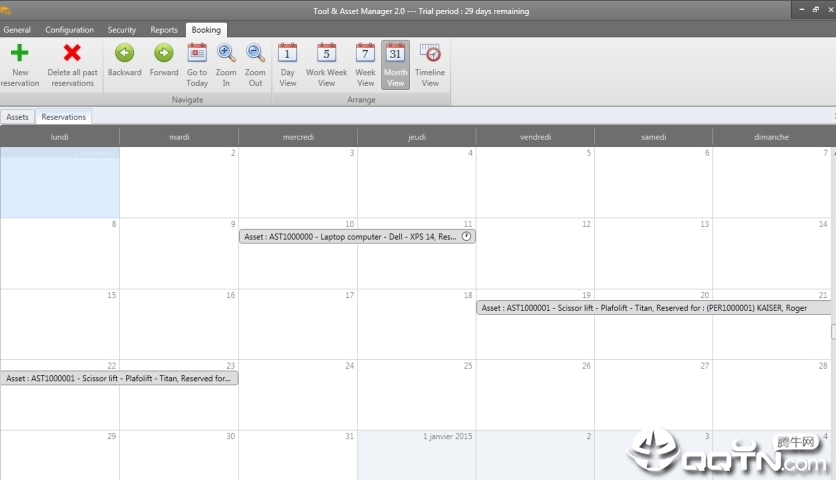Zoom In on the calendar
836x480 pixels.
pos(226,65)
